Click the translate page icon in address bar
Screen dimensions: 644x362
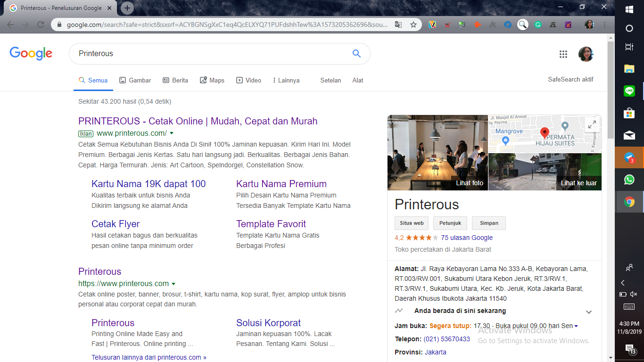[398, 25]
